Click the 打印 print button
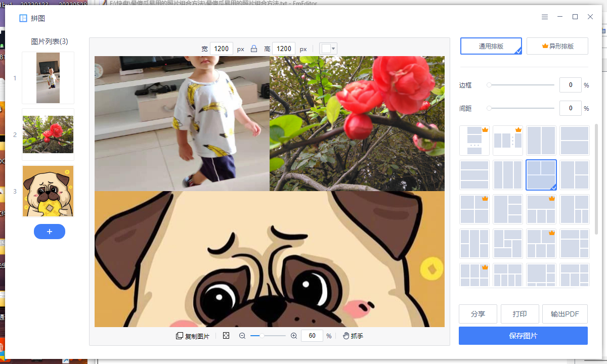This screenshot has height=364, width=607. (520, 314)
